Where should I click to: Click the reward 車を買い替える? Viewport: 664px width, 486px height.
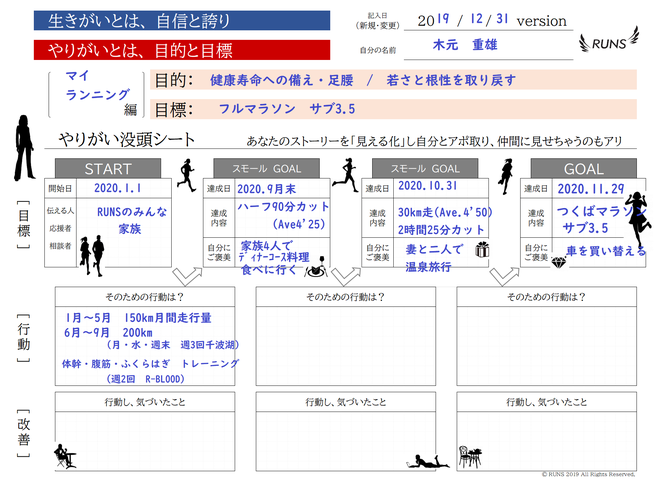(x=606, y=251)
